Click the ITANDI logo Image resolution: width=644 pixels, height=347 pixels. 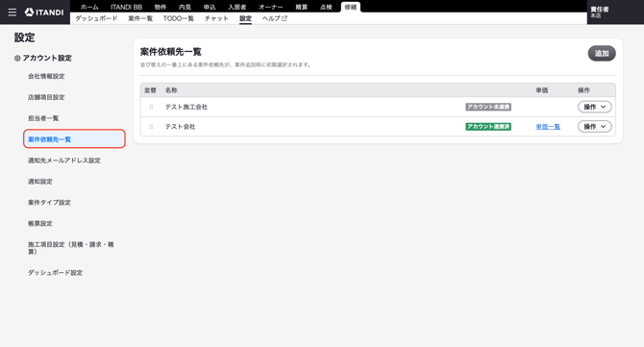[x=44, y=12]
